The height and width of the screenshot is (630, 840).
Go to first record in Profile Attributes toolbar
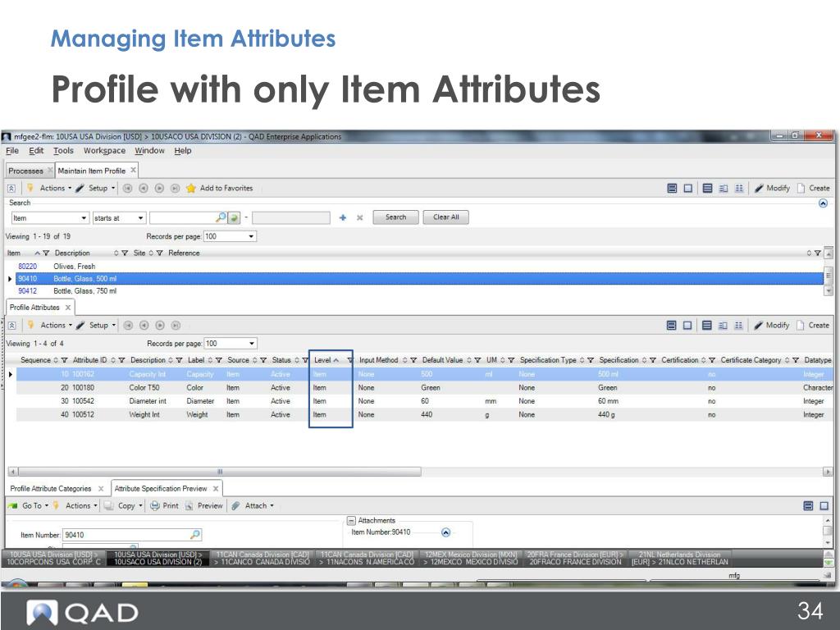tap(128, 325)
